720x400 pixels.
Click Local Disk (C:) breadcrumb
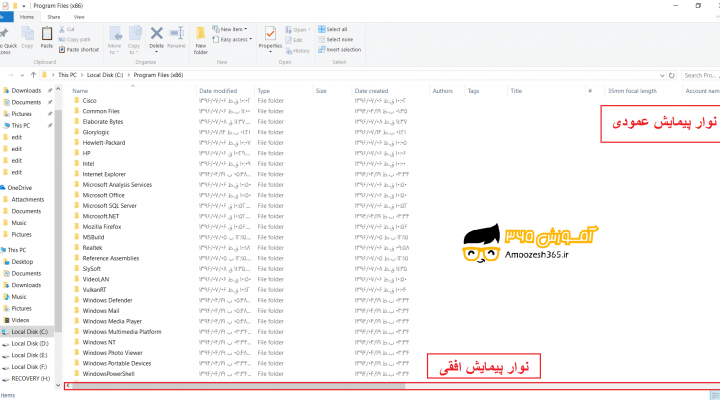tap(105, 75)
